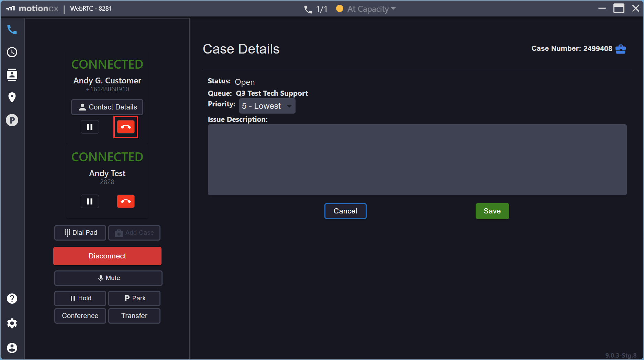This screenshot has height=360, width=644.
Task: Click the Add Case button
Action: [134, 233]
